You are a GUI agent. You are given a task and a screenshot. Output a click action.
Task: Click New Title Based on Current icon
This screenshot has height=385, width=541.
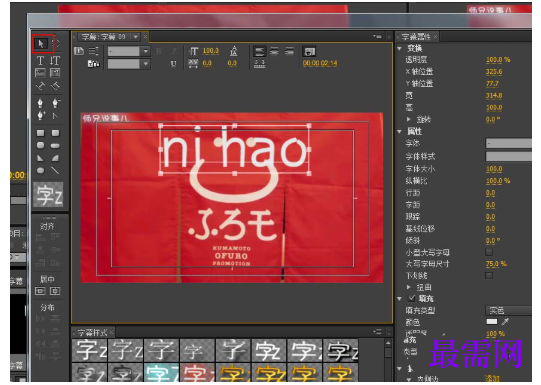point(79,51)
